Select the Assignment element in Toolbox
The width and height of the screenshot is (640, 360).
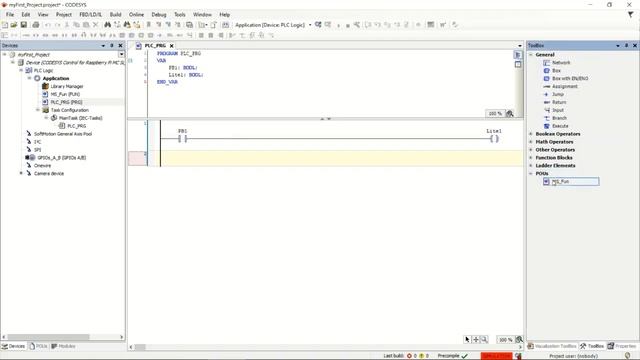(560, 87)
